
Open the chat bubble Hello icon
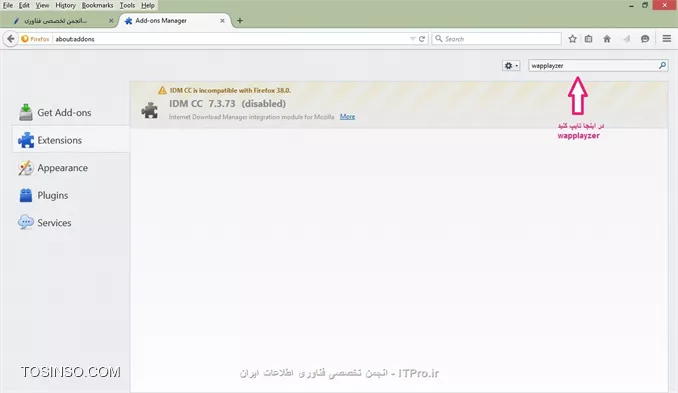click(x=645, y=39)
